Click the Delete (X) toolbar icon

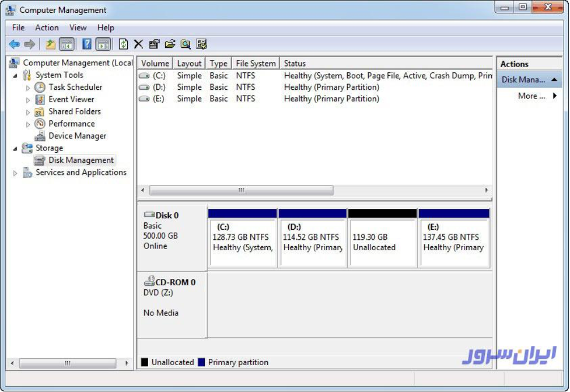coord(138,44)
